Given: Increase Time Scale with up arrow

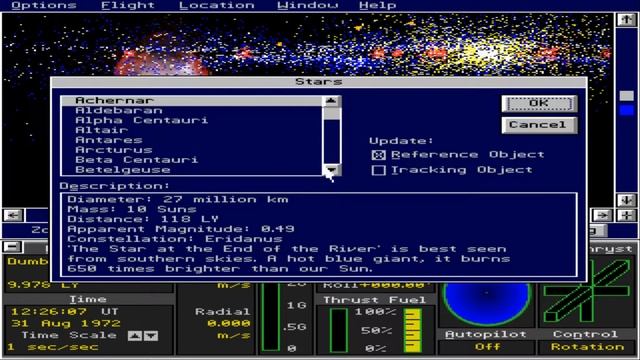Looking at the screenshot, I should pyautogui.click(x=135, y=336).
